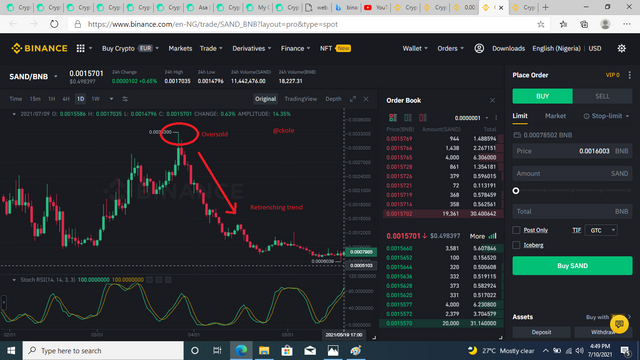Image resolution: width=640 pixels, height=360 pixels.
Task: Select the 1D chart interval
Action: point(80,99)
